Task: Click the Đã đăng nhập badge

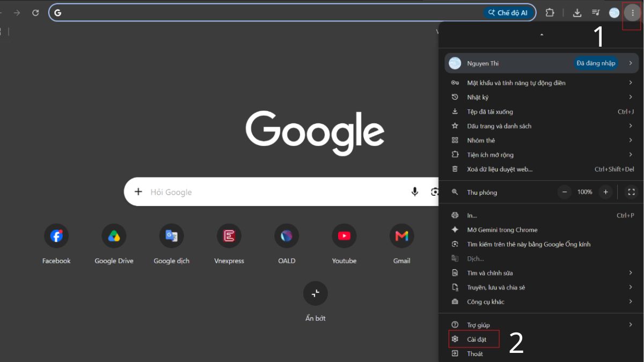Action: point(596,63)
